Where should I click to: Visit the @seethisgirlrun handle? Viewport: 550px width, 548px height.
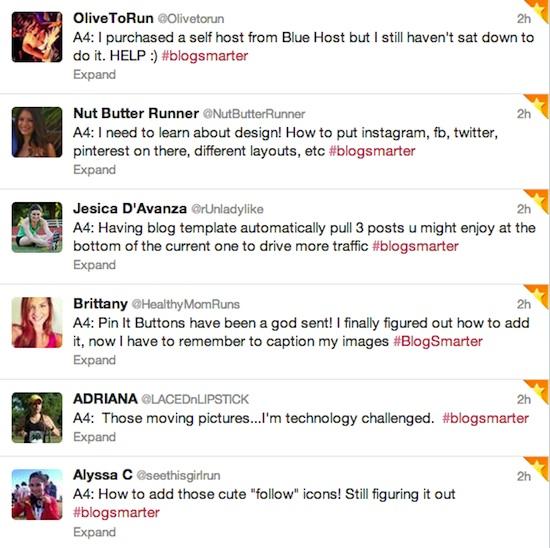(x=178, y=475)
